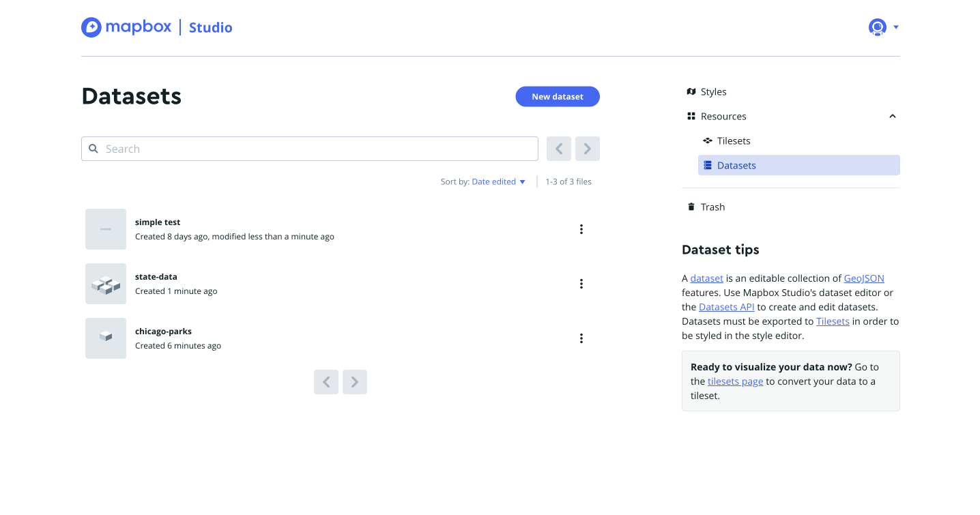The width and height of the screenshot is (980, 515).
Task: Click the Resources grid icon
Action: 691,116
